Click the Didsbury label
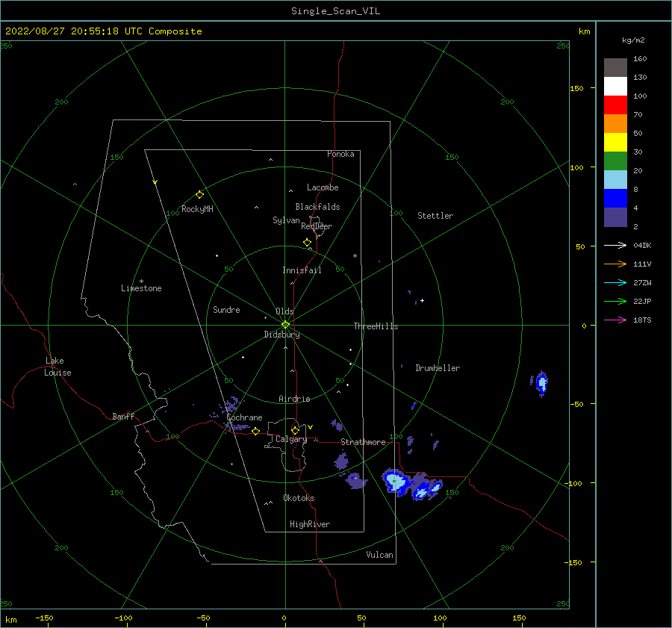Image resolution: width=672 pixels, height=628 pixels. (x=281, y=335)
